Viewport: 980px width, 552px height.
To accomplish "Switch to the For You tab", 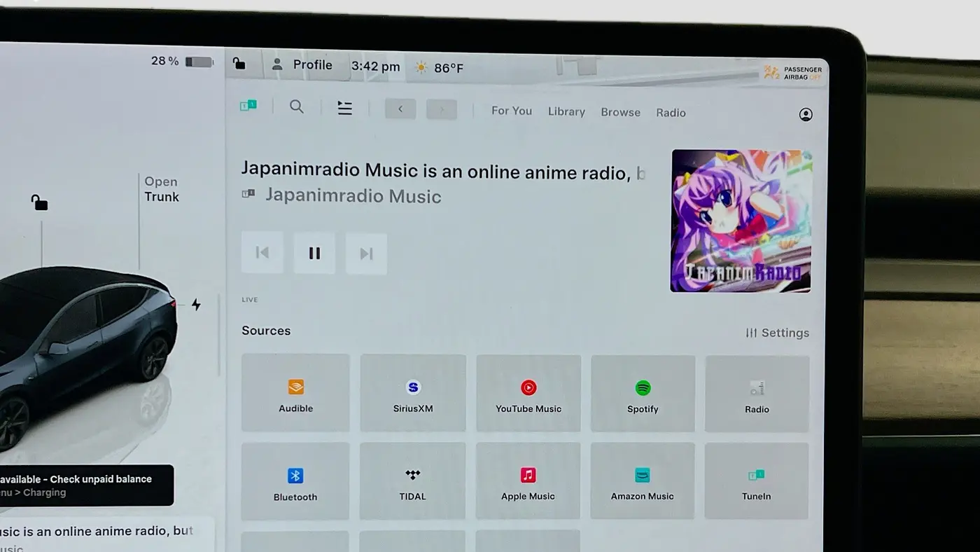I will point(512,111).
